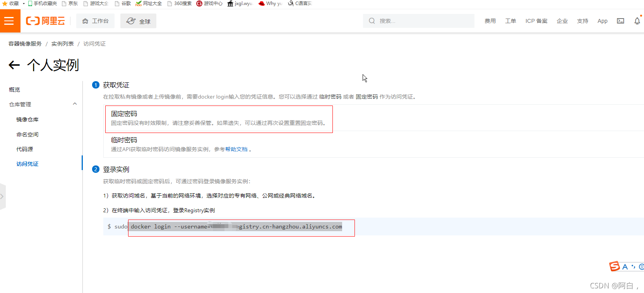Open the 360搜索 bookmark
The image size is (644, 293).
180,3
